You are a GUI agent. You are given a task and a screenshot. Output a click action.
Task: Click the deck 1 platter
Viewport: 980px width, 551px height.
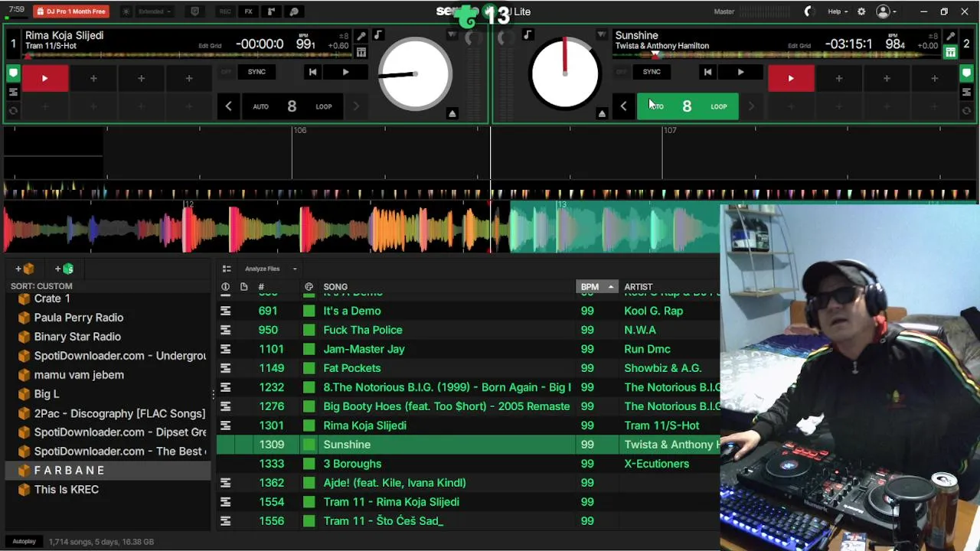point(414,74)
